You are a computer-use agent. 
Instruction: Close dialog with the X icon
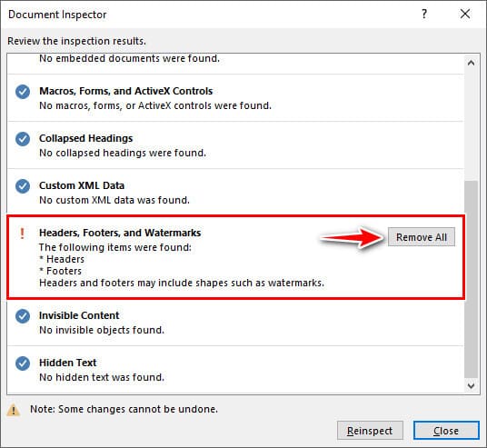click(x=465, y=14)
